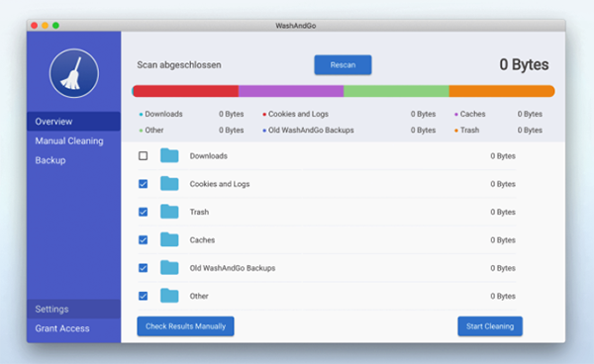Viewport: 594px width, 364px height.
Task: Click the Trash row label in list
Action: coord(199,212)
